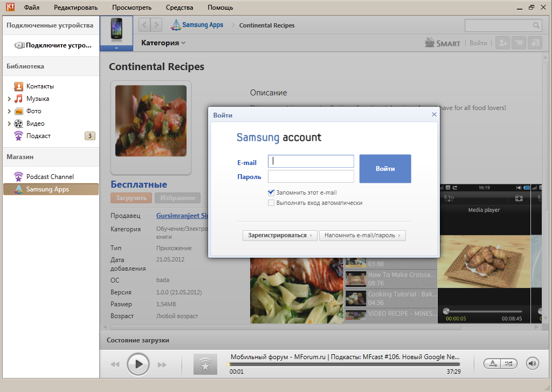Toggle the shuffle playback icon
552x392 pixels.
pyautogui.click(x=508, y=363)
